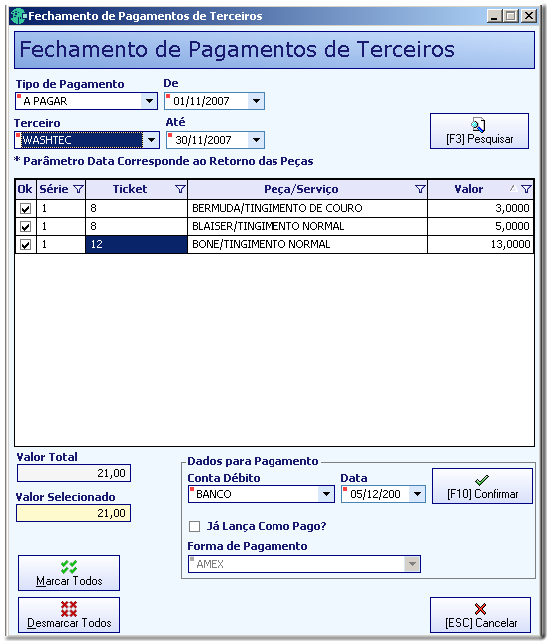Viewport: 548px width, 642px height.
Task: Open the De date picker dropdown
Action: (256, 101)
